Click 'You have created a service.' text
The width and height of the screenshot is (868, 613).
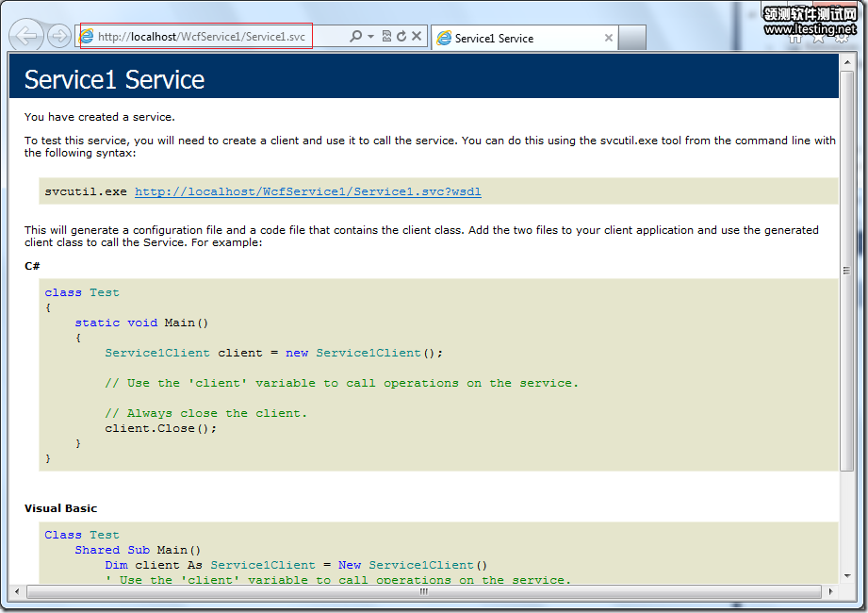click(100, 117)
